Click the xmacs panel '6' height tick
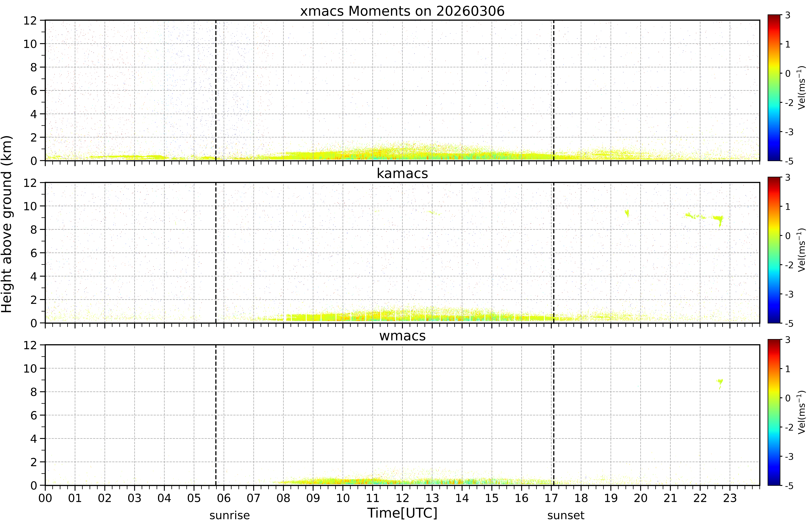The image size is (812, 527). point(33,91)
